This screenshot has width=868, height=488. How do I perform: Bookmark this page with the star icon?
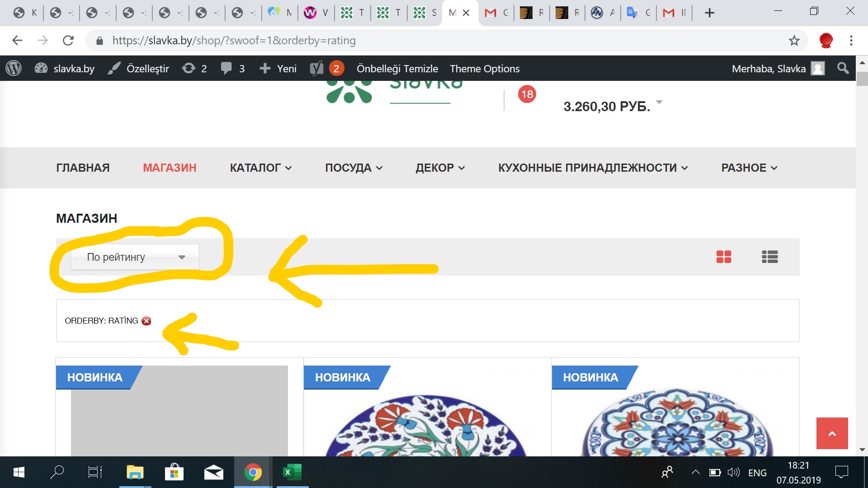794,41
